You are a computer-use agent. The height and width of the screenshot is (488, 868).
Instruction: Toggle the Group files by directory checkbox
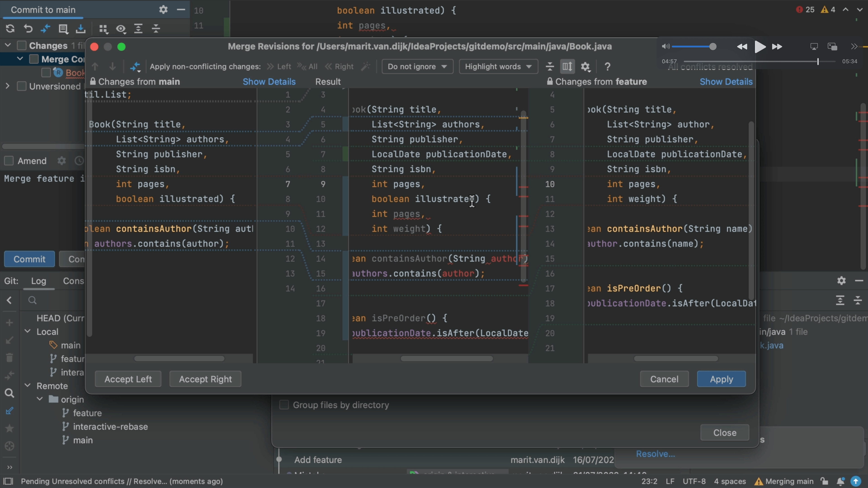point(284,405)
